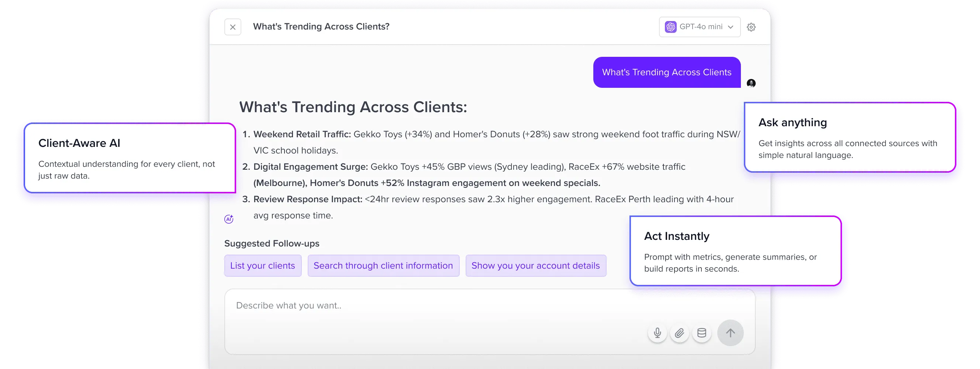Open data sources via the database icon
The height and width of the screenshot is (369, 980).
pyautogui.click(x=701, y=333)
